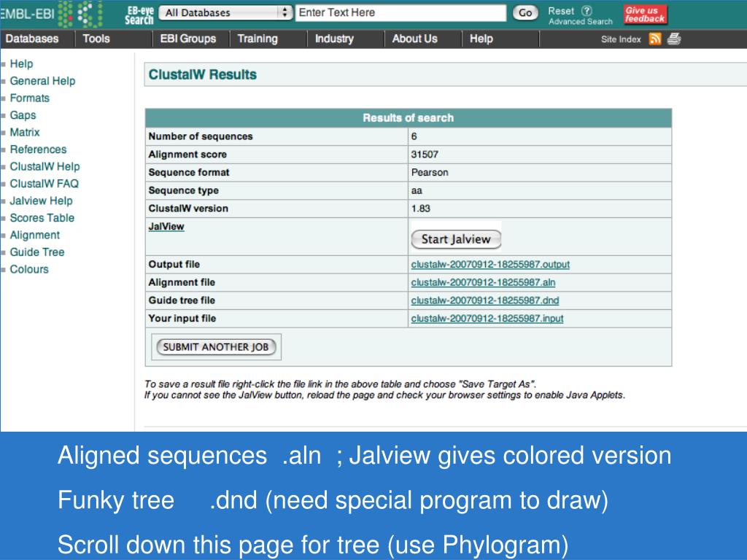
Task: Open the References sidebar link
Action: tap(38, 149)
